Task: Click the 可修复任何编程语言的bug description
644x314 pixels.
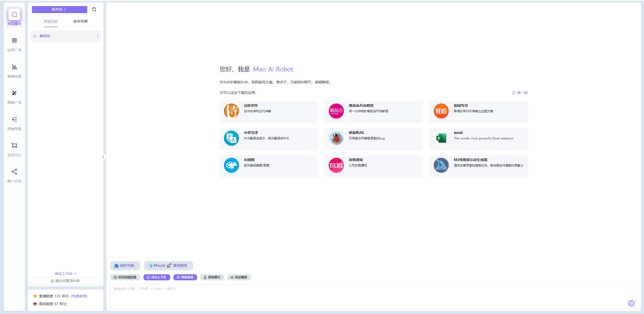Action: 367,138
